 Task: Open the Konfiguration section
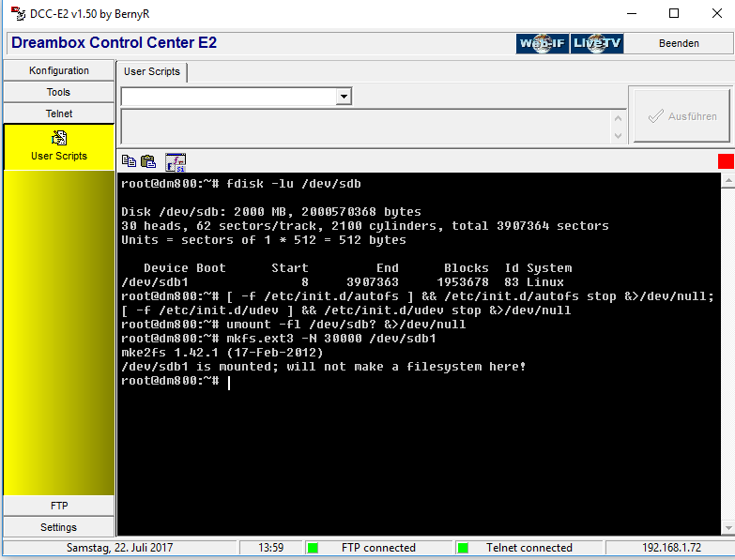pyautogui.click(x=58, y=70)
